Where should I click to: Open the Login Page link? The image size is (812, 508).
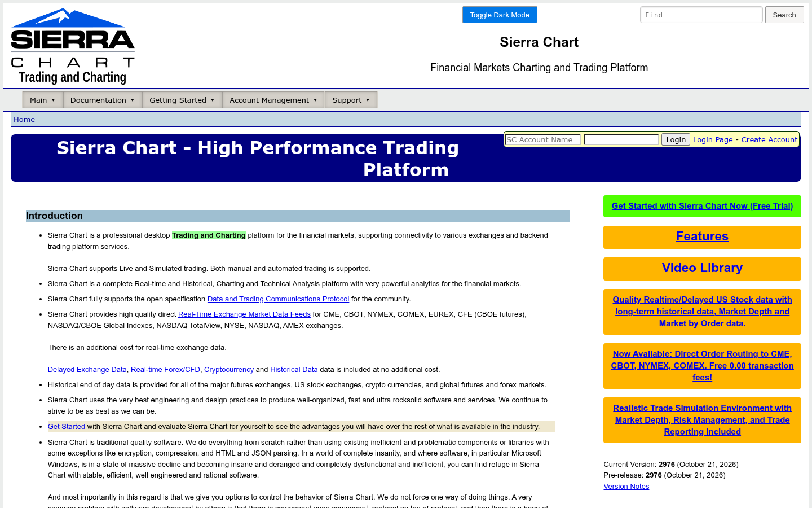pos(713,140)
